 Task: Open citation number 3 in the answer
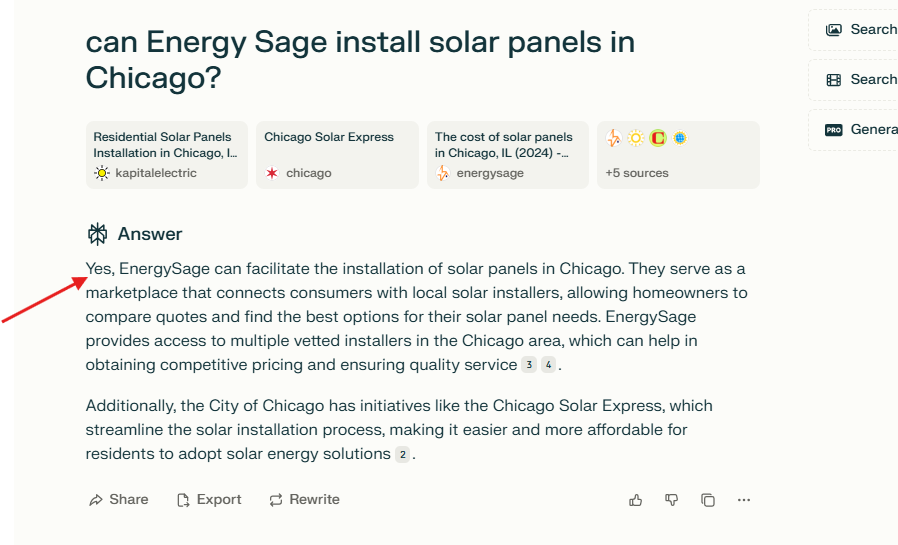(x=529, y=365)
